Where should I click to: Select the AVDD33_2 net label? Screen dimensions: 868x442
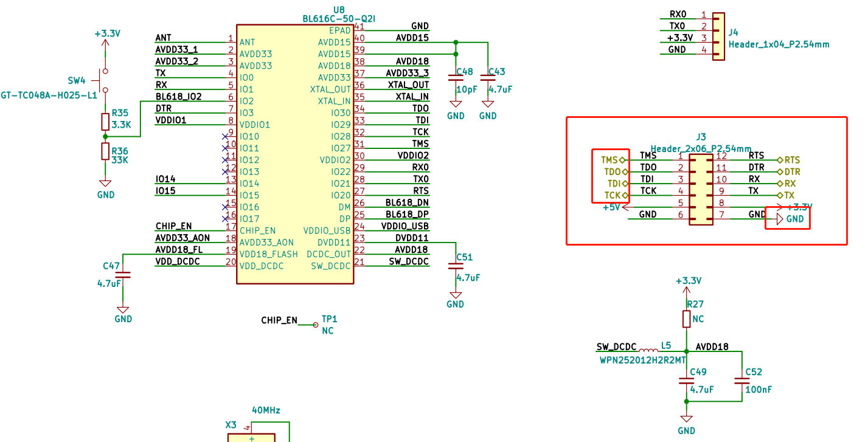click(x=176, y=61)
